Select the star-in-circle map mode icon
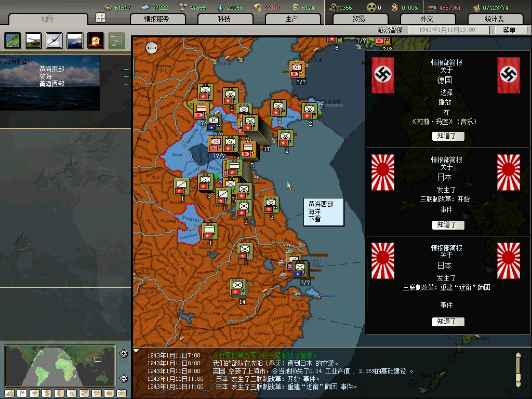Screen dimensions: 532x399 coord(122,393)
